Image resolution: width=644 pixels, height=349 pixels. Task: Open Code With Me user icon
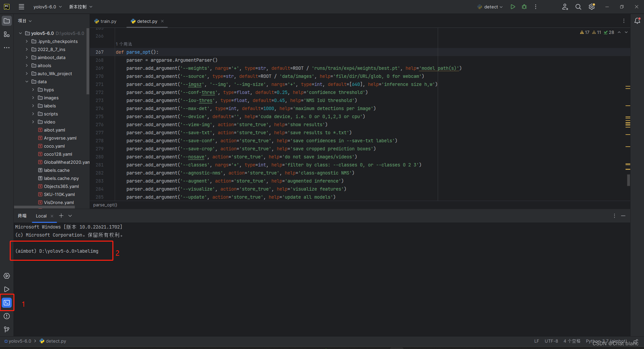pos(565,7)
